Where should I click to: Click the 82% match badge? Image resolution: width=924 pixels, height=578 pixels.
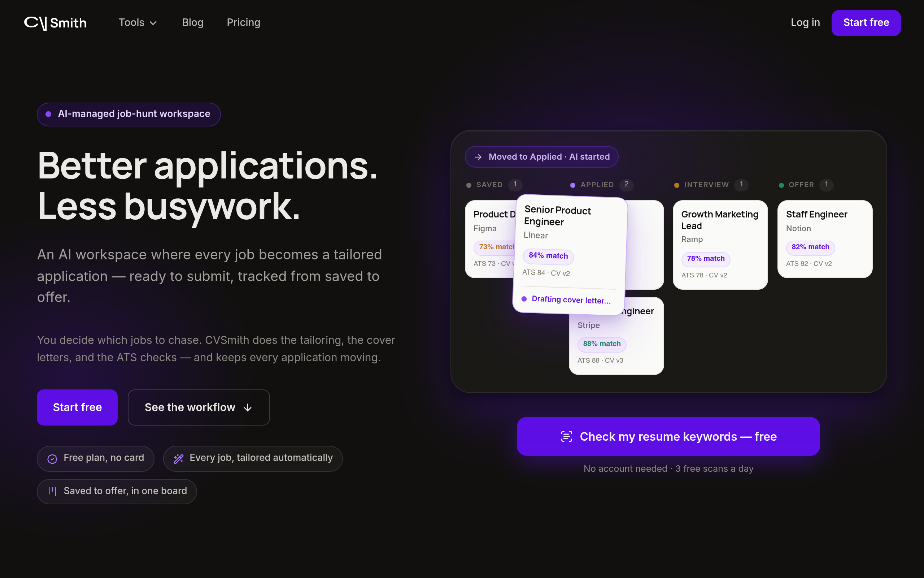point(810,247)
